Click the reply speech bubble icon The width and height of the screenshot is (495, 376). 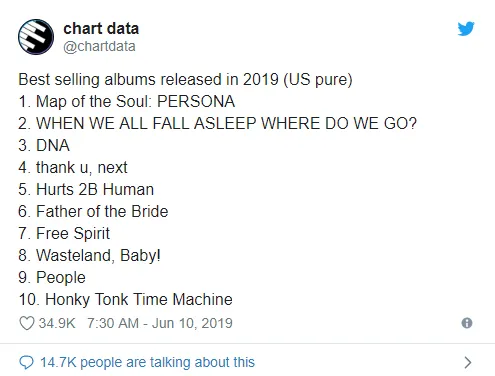point(27,362)
